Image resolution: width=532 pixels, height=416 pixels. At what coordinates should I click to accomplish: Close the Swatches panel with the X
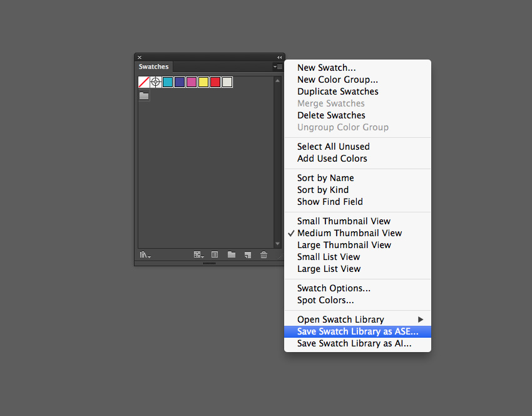click(140, 58)
